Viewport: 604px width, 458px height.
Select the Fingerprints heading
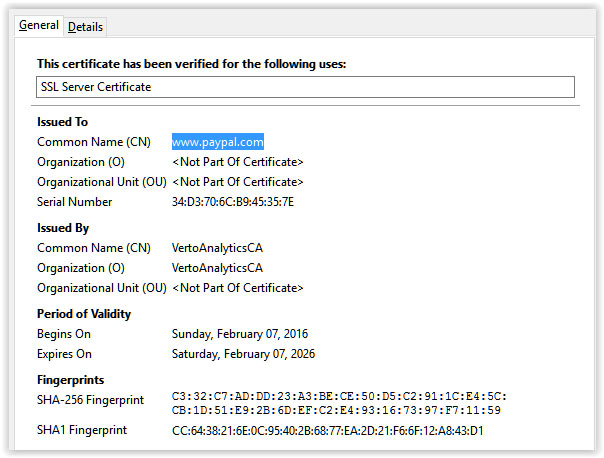pyautogui.click(x=70, y=380)
